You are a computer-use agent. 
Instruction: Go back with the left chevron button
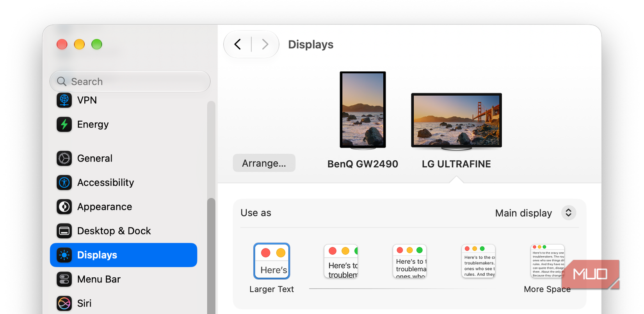click(x=237, y=44)
